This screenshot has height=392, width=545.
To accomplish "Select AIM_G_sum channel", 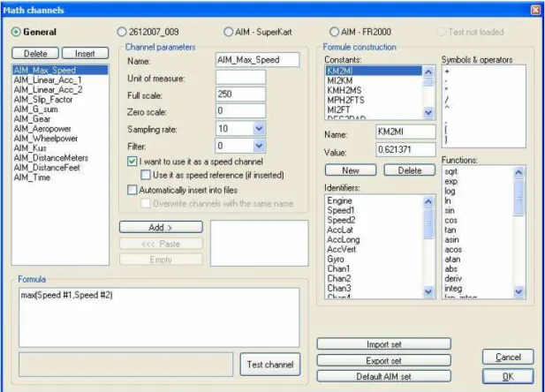I will (x=60, y=109).
